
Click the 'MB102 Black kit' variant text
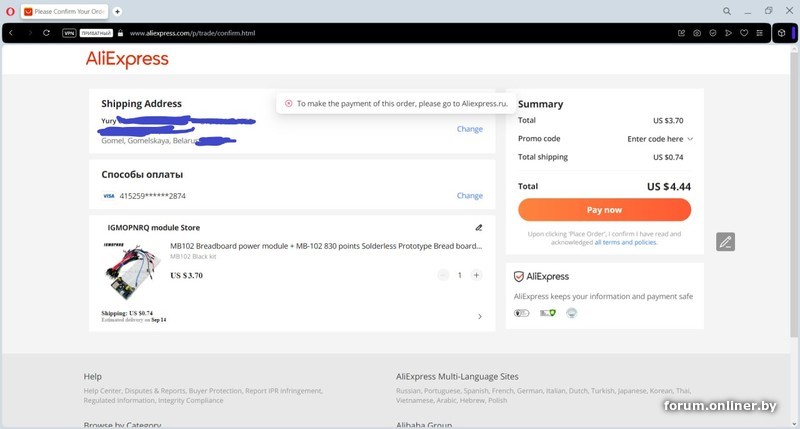(x=193, y=257)
